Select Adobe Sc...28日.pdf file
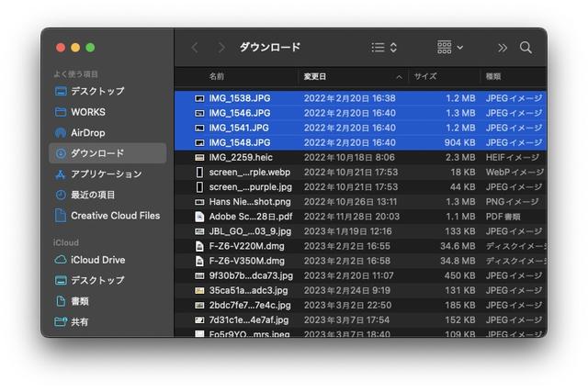Viewport: 588px width, 392px height. coord(360,217)
